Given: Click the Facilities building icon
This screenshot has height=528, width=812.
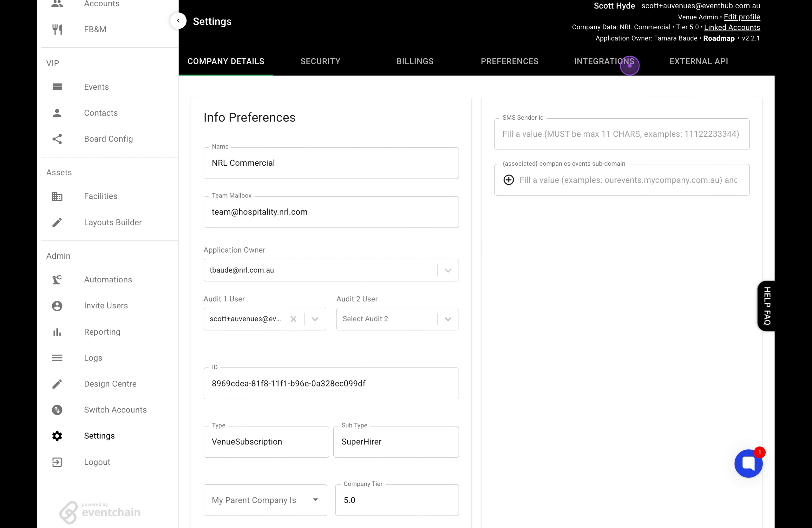Looking at the screenshot, I should tap(57, 196).
